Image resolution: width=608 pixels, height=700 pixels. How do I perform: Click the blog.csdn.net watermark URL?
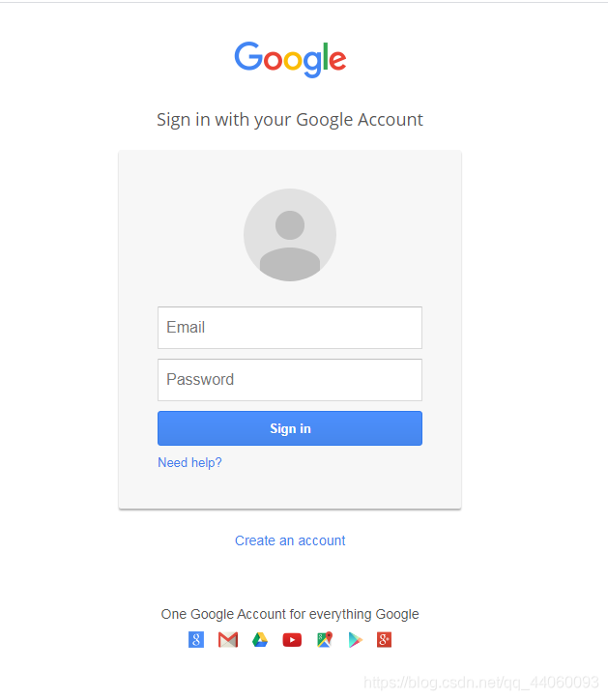click(481, 683)
